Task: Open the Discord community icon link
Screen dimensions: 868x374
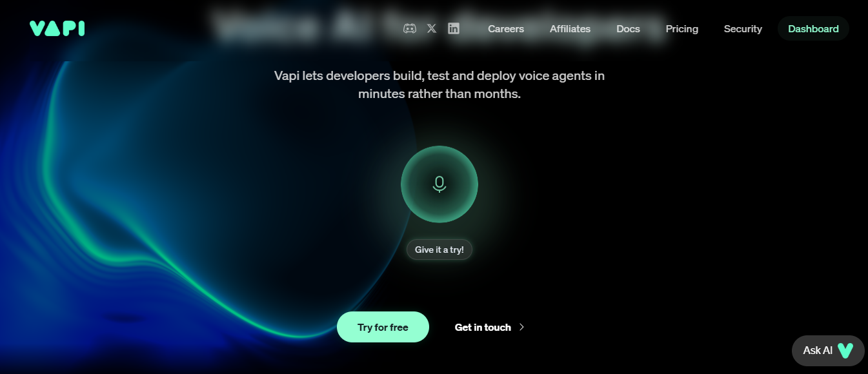Action: [x=410, y=28]
